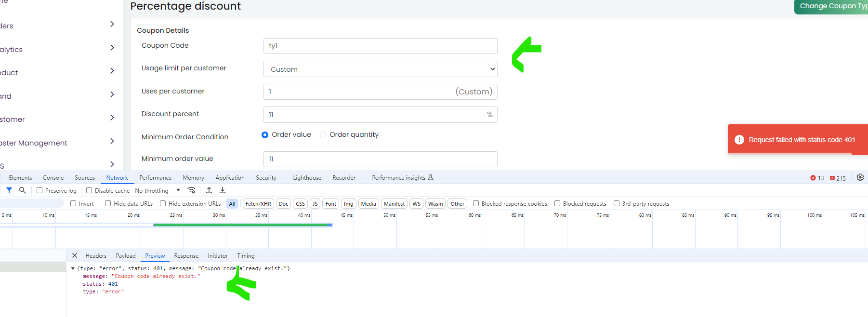Check 3rd-party requests checkbox
This screenshot has width=868, height=317.
point(617,203)
